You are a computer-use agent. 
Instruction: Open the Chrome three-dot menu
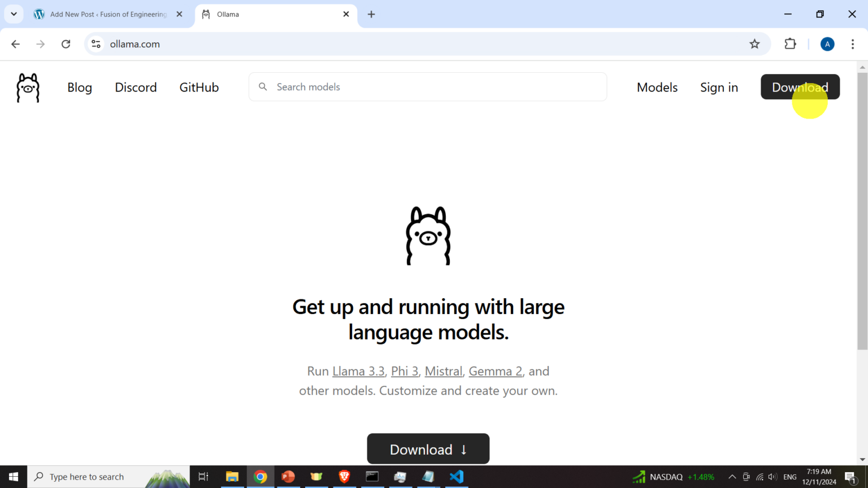pyautogui.click(x=853, y=44)
